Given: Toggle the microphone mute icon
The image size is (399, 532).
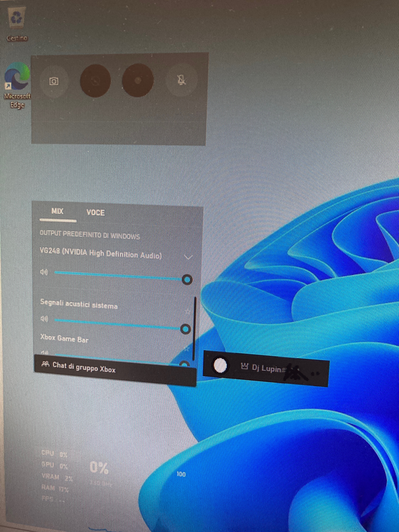Looking at the screenshot, I should (x=182, y=80).
